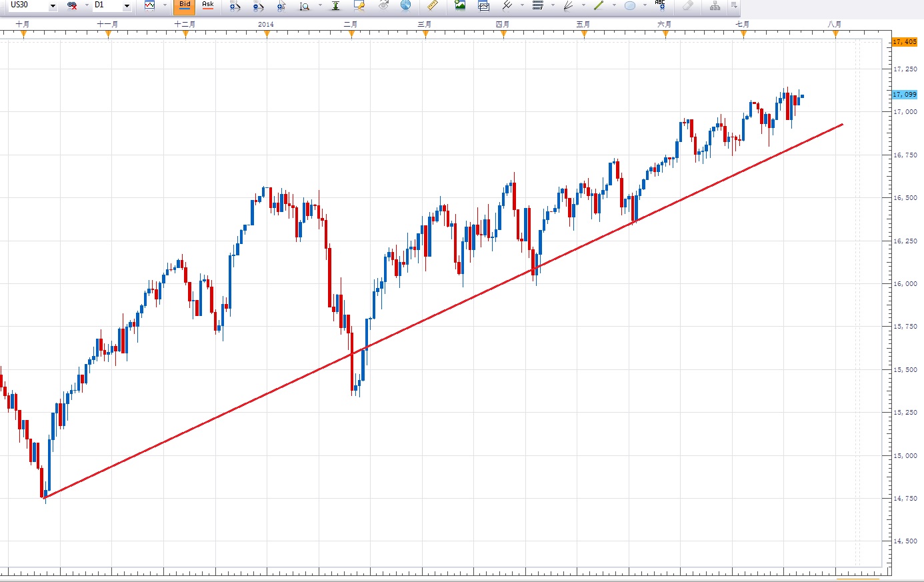Select the fan lines drawing tool
Viewport: 924px width, 582px height.
[569, 5]
